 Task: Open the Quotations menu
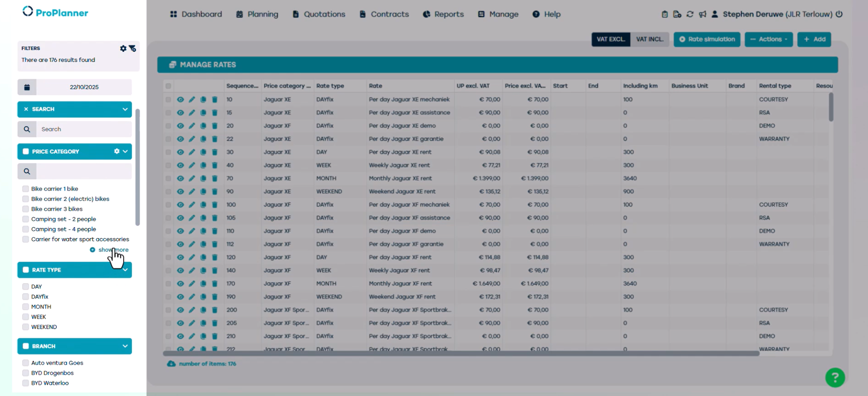click(319, 14)
